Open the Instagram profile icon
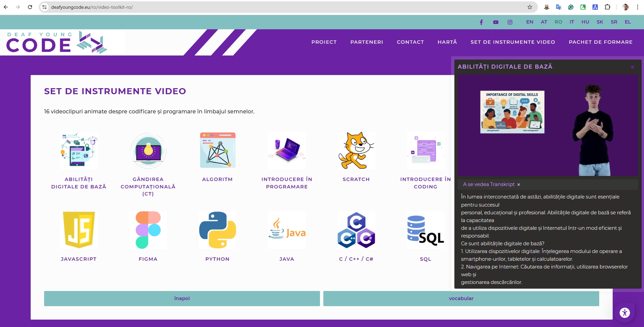 (510, 22)
